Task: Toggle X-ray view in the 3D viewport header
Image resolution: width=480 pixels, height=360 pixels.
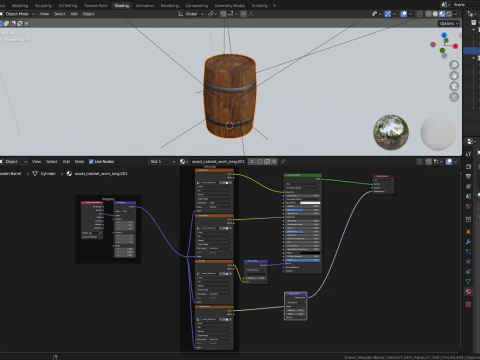Action: tap(420, 14)
